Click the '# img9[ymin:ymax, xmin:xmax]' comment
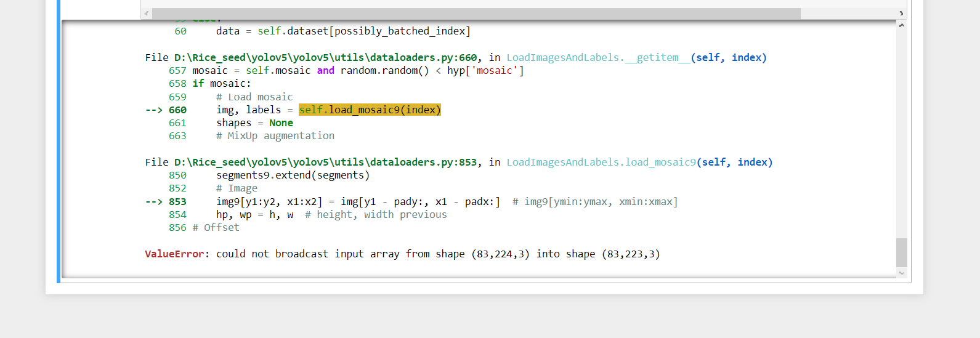Image resolution: width=980 pixels, height=338 pixels. coord(595,201)
